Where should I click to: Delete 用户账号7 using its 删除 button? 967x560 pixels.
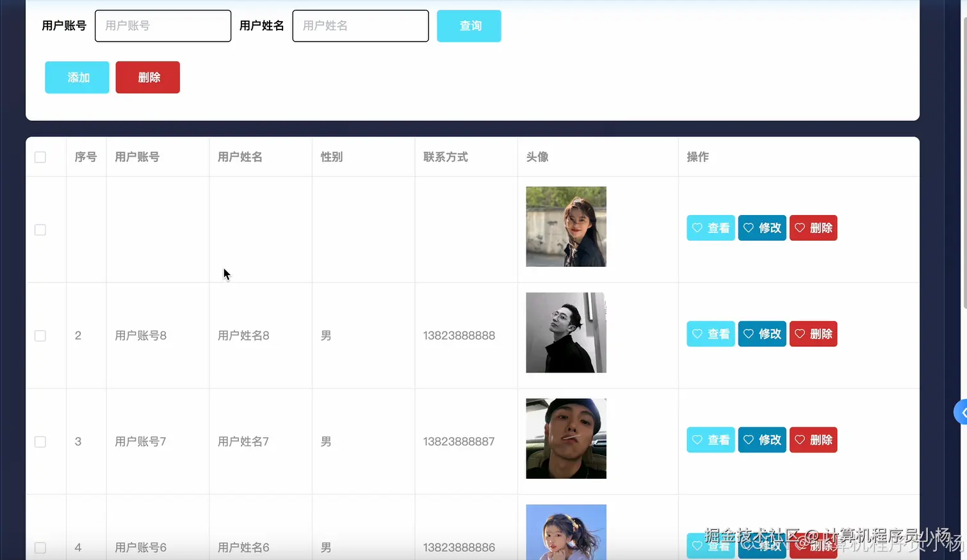click(813, 440)
